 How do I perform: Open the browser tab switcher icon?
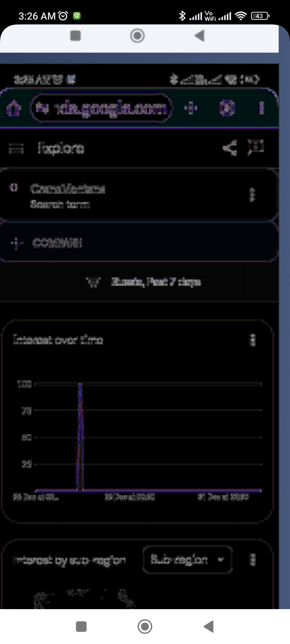click(227, 108)
